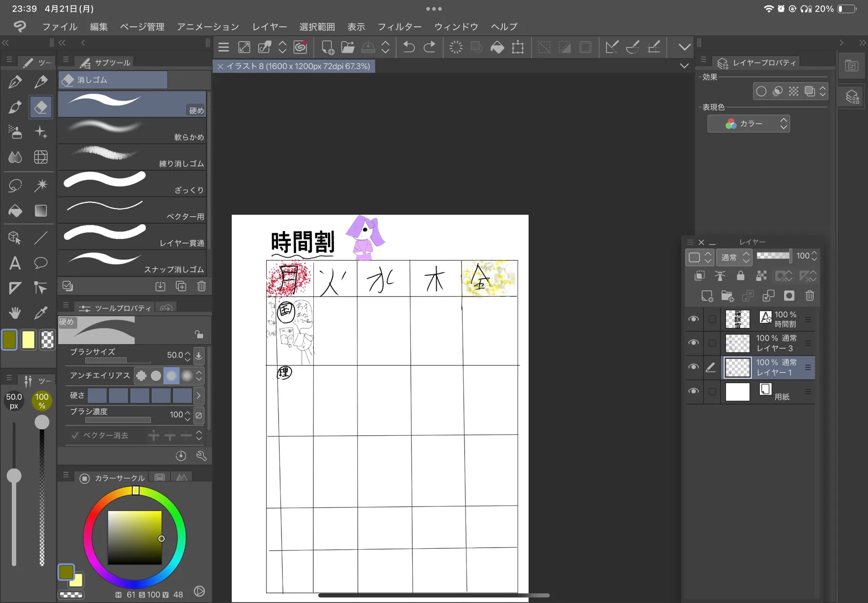Click the Redo arrow in command bar

click(x=429, y=47)
